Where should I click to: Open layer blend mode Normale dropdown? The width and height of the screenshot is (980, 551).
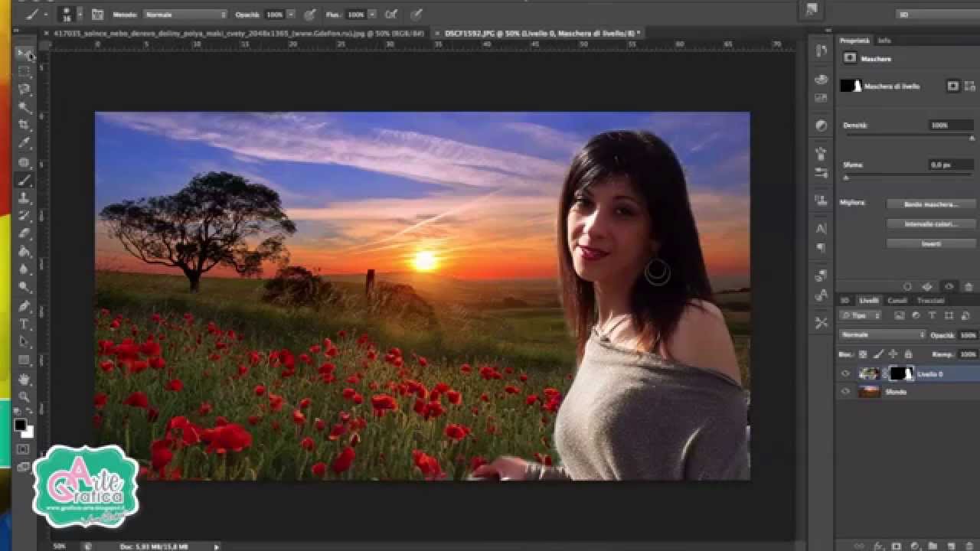click(x=883, y=335)
